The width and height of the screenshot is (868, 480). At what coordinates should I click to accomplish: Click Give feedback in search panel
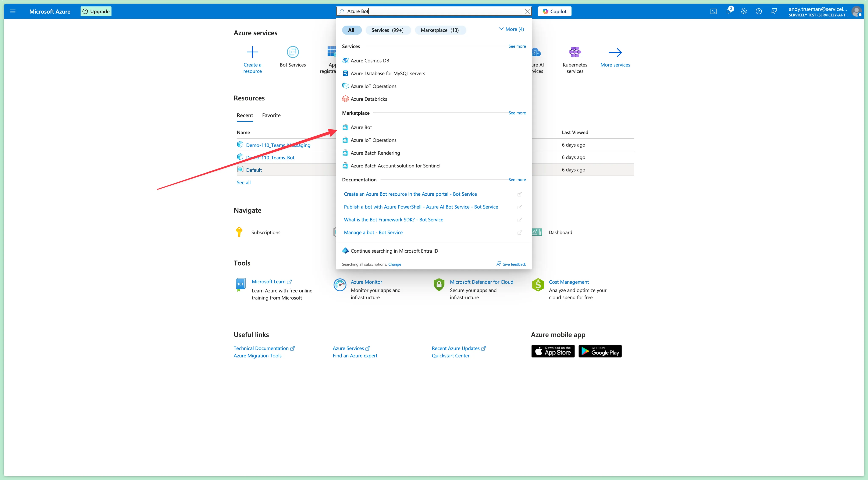(x=511, y=264)
